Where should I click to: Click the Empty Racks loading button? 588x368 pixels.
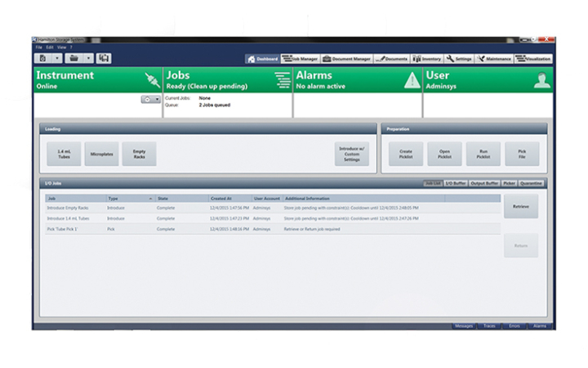[139, 154]
